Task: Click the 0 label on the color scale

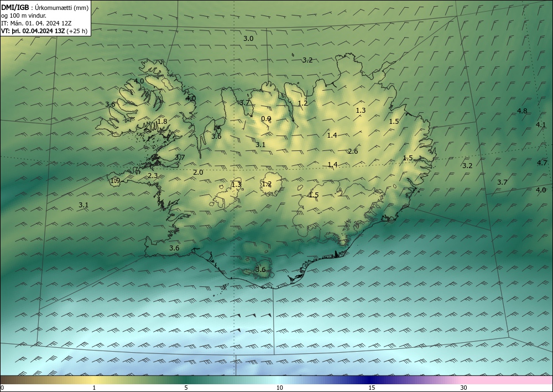Action: point(2,388)
